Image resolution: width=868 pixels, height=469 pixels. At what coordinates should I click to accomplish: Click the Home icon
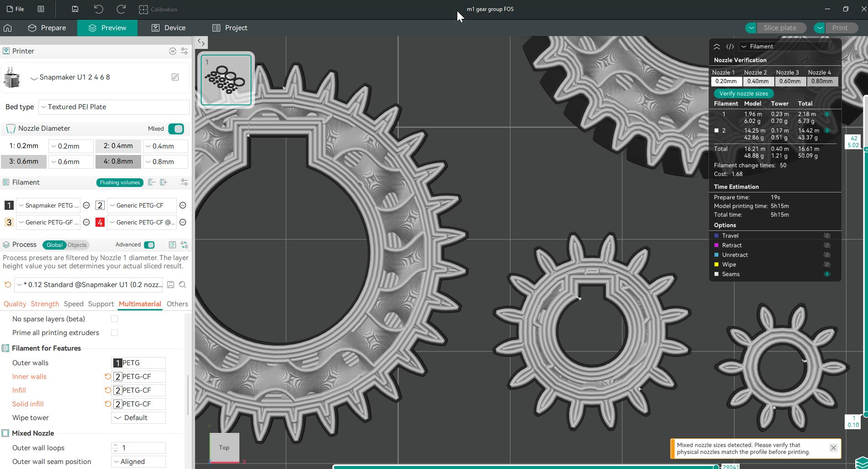click(8, 28)
